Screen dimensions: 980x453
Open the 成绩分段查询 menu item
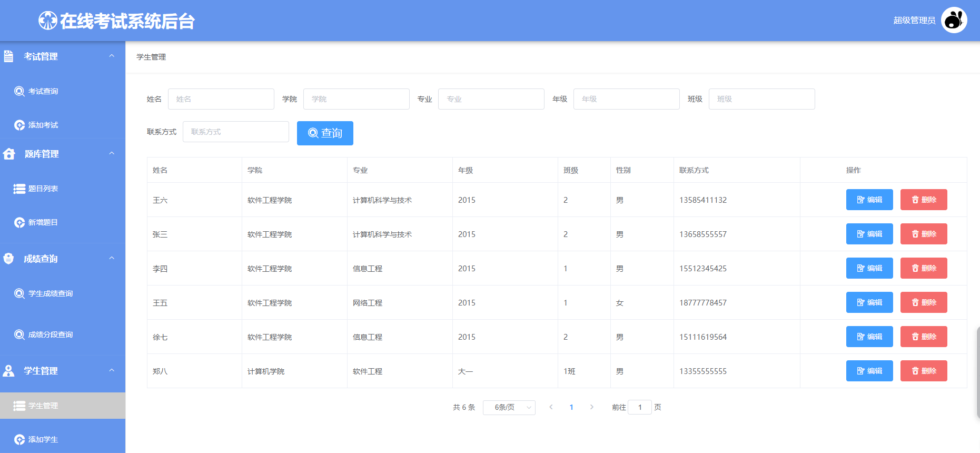(63, 334)
